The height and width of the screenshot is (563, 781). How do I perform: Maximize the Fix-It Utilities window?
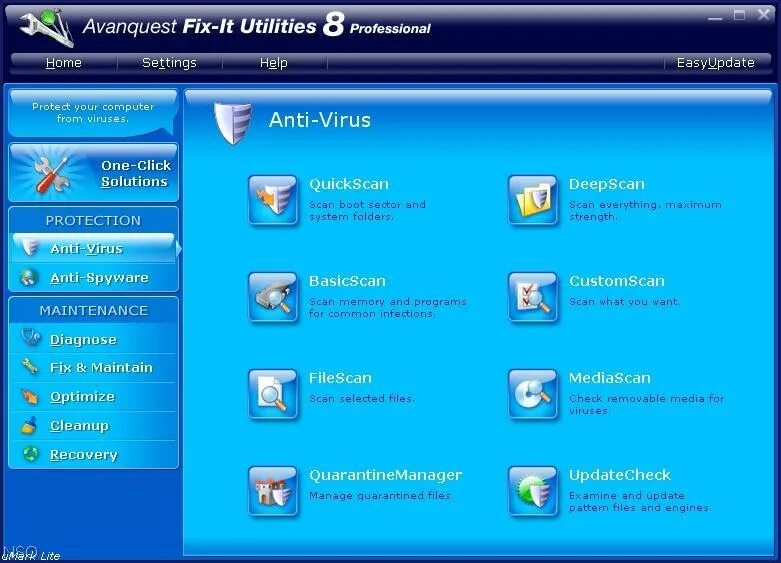pyautogui.click(x=740, y=15)
